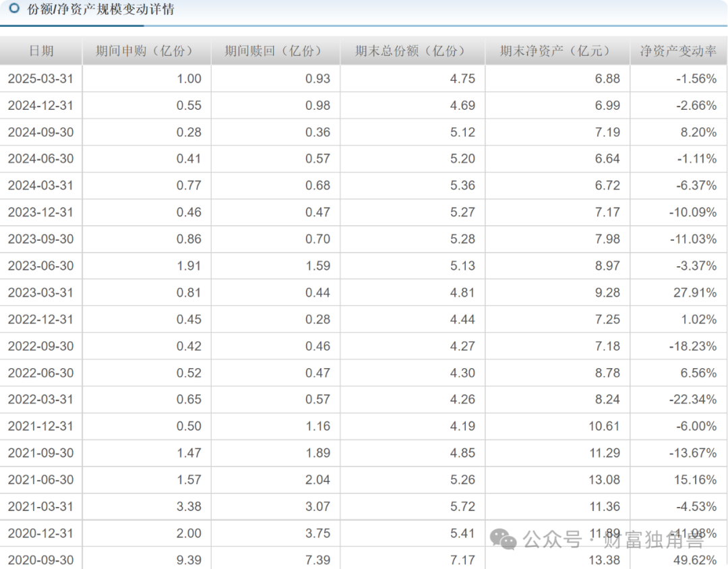Click the -18.23% change rate value
This screenshot has width=728, height=569.
point(693,346)
